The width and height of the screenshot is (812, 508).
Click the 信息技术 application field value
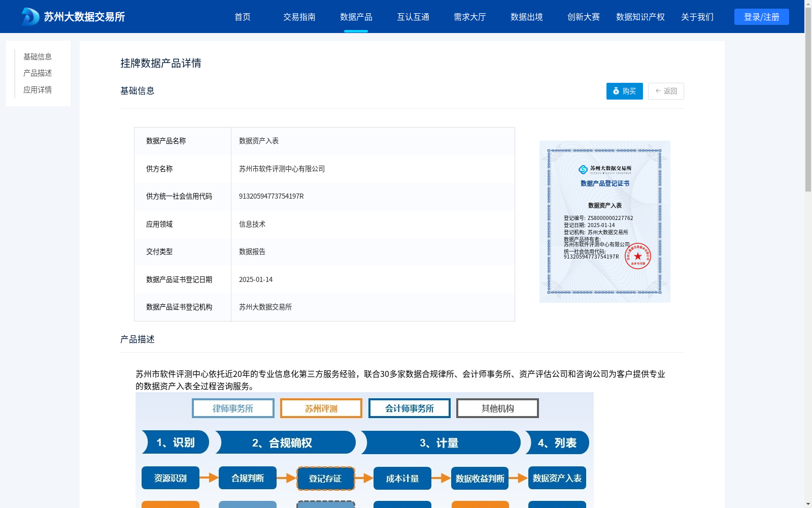[x=252, y=224]
